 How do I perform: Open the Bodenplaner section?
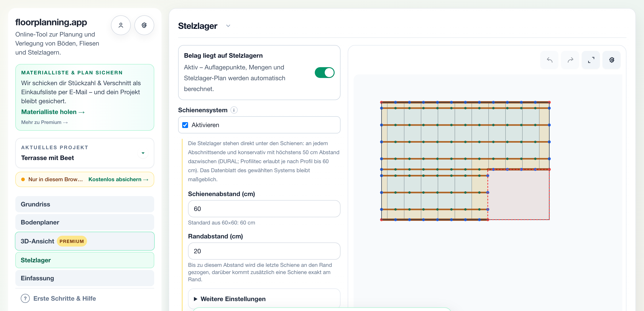coord(85,222)
